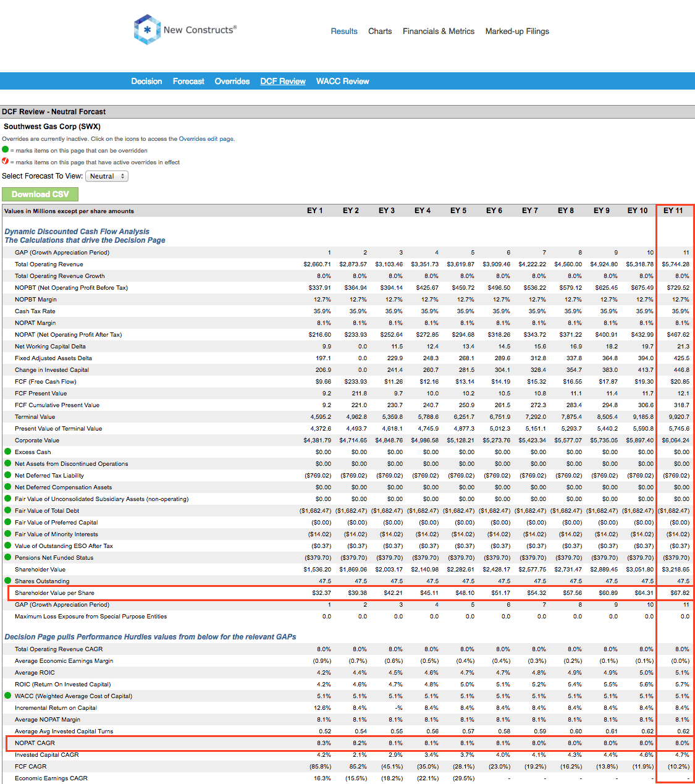Select the DCF Review tab

tap(283, 81)
